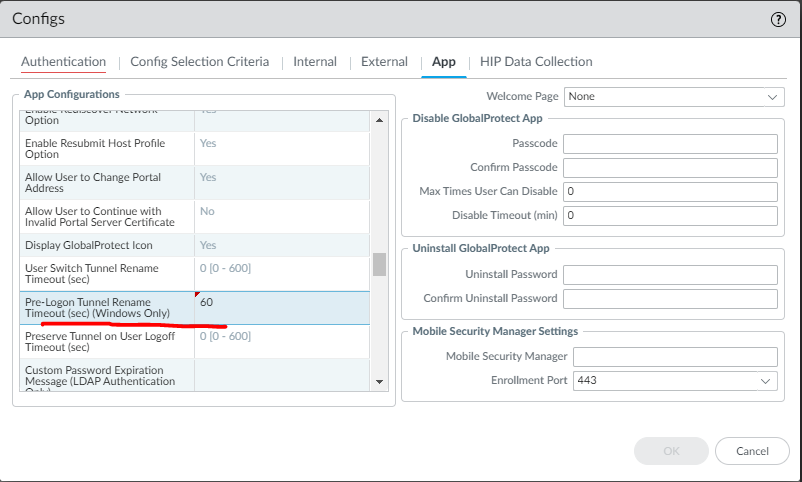Viewport: 802px width, 482px height.
Task: Select the Mobile Security Manager field
Action: click(x=675, y=357)
